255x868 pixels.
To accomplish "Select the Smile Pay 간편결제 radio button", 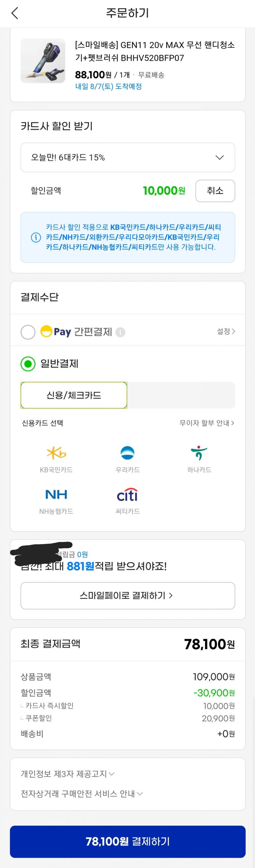I will point(28,332).
